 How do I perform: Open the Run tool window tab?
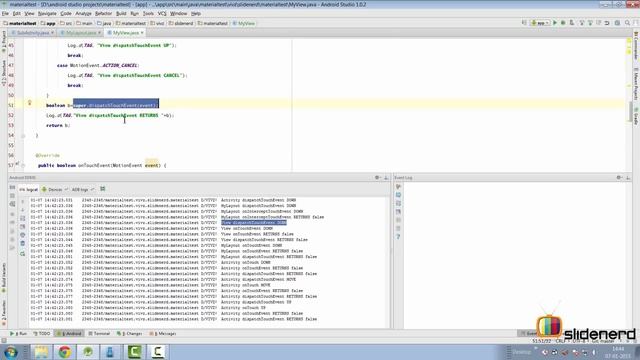point(18,333)
